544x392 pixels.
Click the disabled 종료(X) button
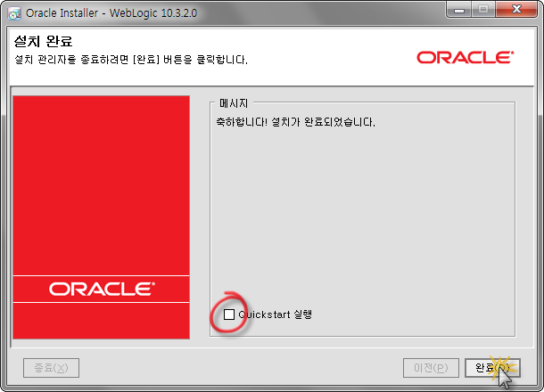coord(52,368)
